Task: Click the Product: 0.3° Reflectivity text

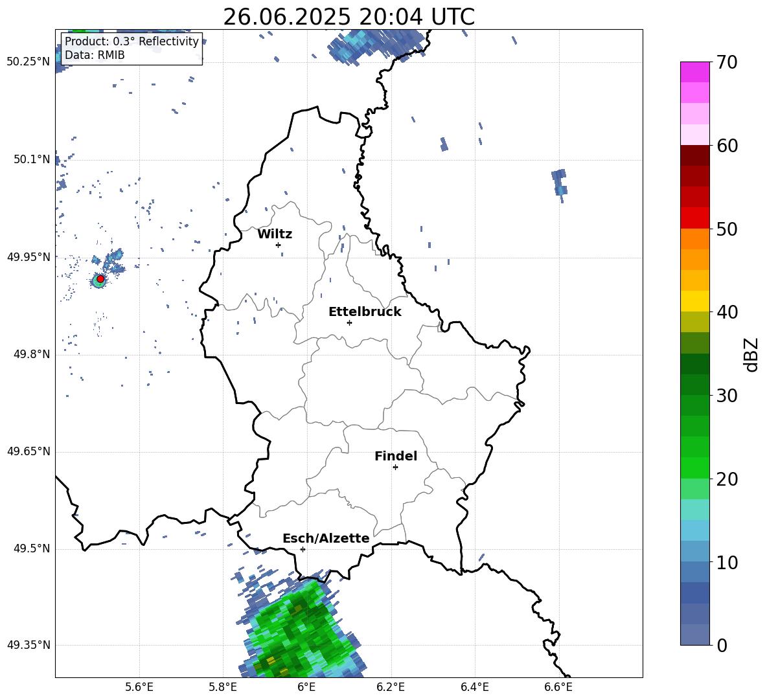Action: 132,41
